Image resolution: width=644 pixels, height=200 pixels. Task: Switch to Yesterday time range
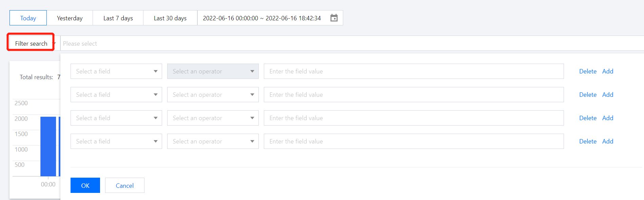[x=70, y=18]
